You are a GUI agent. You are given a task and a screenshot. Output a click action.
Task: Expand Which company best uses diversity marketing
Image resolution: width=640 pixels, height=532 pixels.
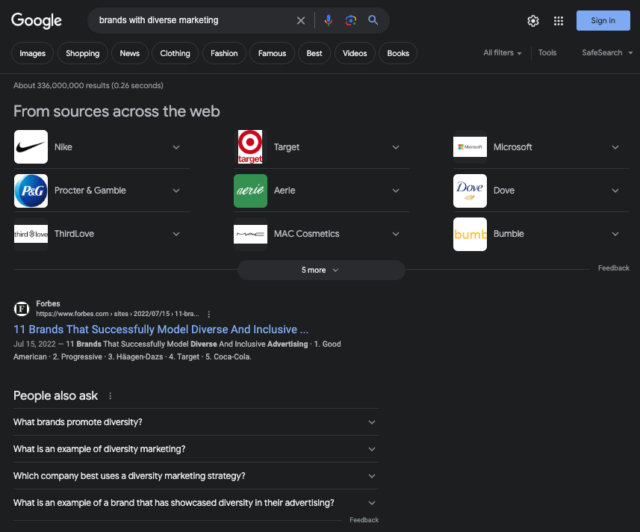click(x=196, y=476)
